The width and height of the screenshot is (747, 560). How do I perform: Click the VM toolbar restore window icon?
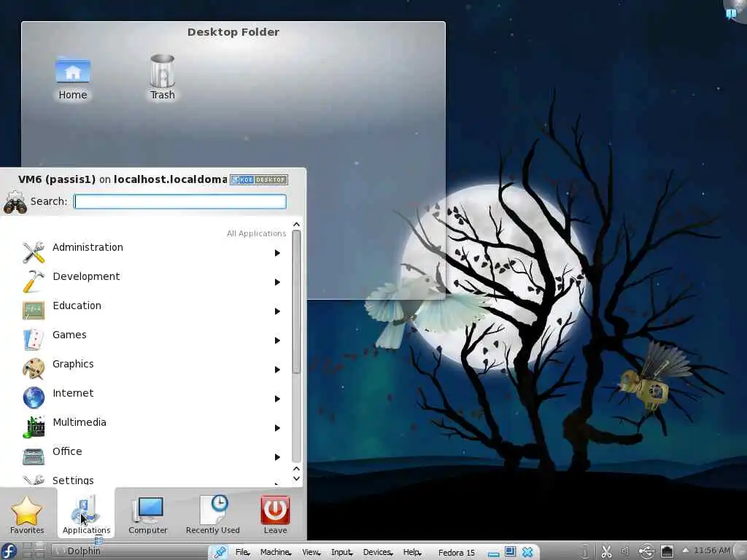point(510,551)
